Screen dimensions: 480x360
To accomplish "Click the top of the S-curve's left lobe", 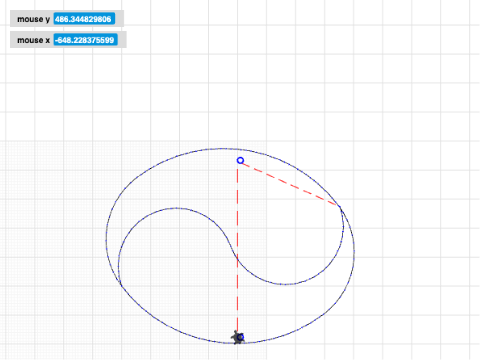I will [175, 208].
